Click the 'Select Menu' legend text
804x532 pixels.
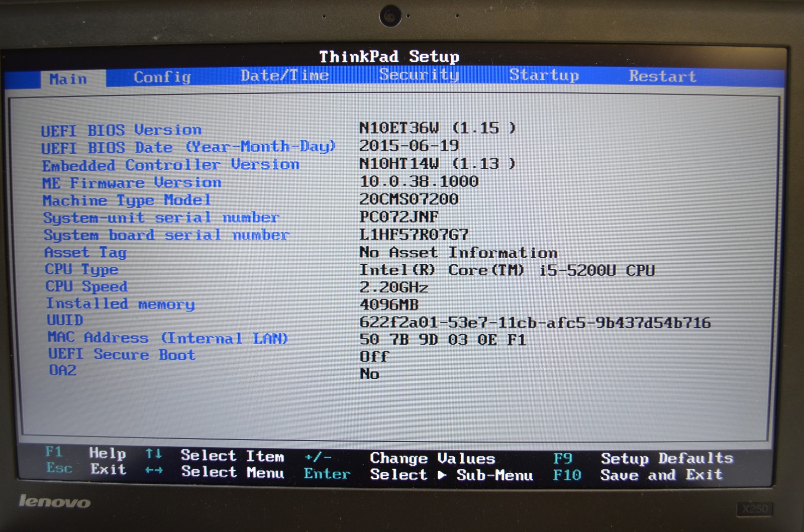click(233, 472)
